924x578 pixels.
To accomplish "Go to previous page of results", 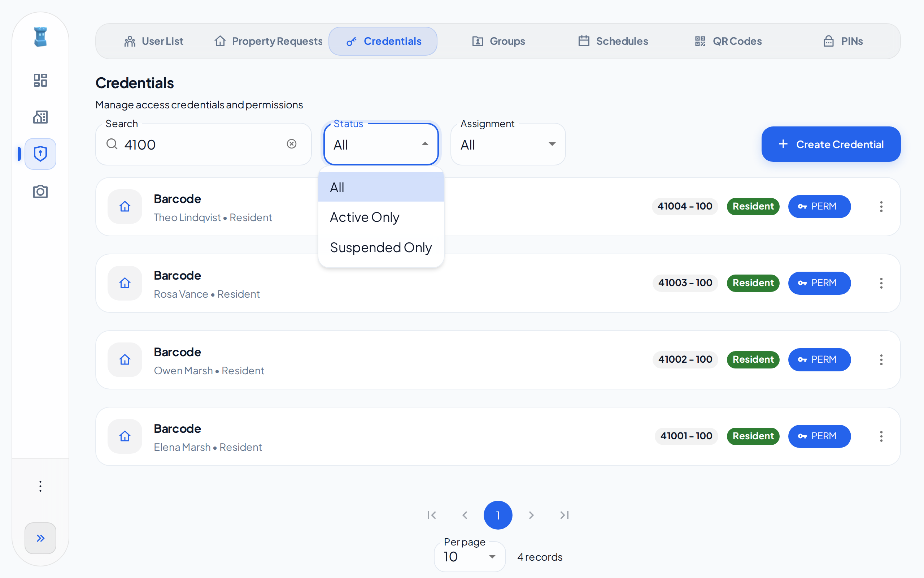I will [x=465, y=515].
